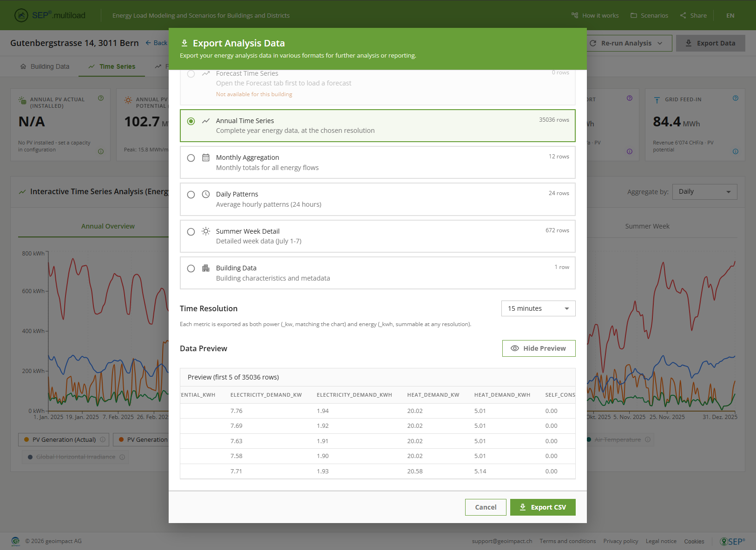This screenshot has width=756, height=550.
Task: Switch to the Time Series tab
Action: [x=112, y=66]
